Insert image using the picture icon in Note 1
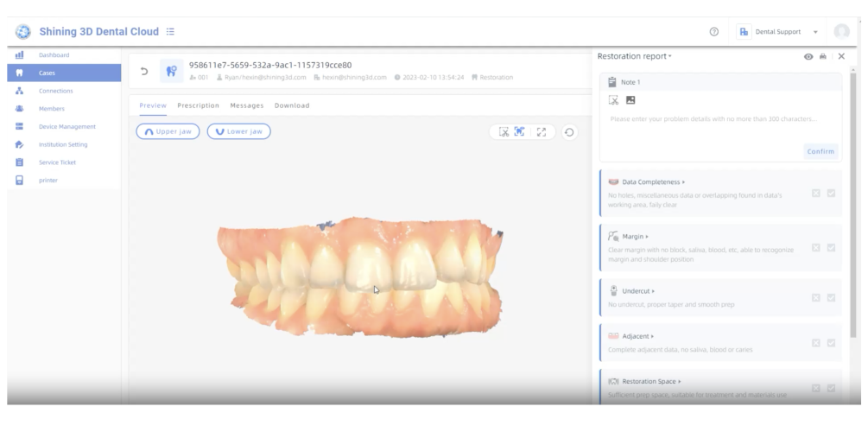Viewport: 868px width, 432px height. pos(630,100)
